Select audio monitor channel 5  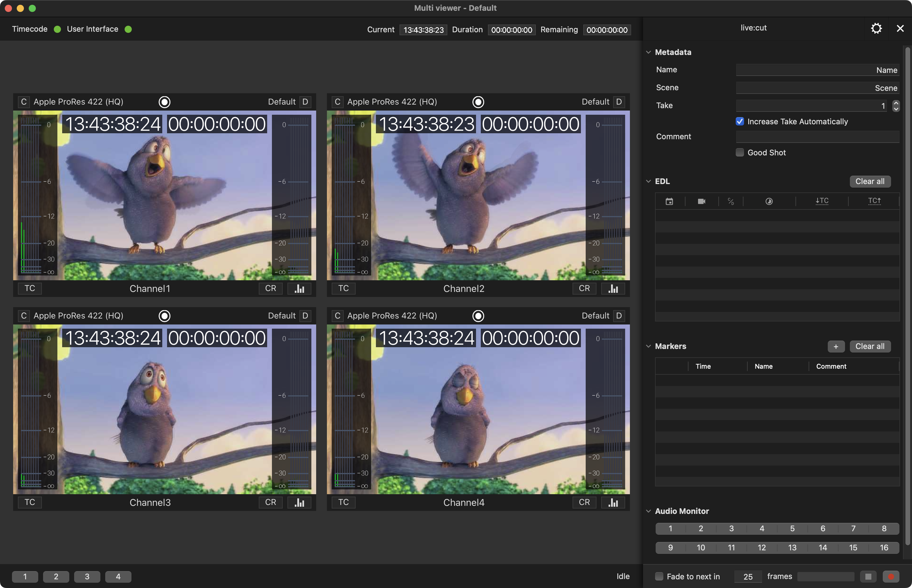pos(792,529)
